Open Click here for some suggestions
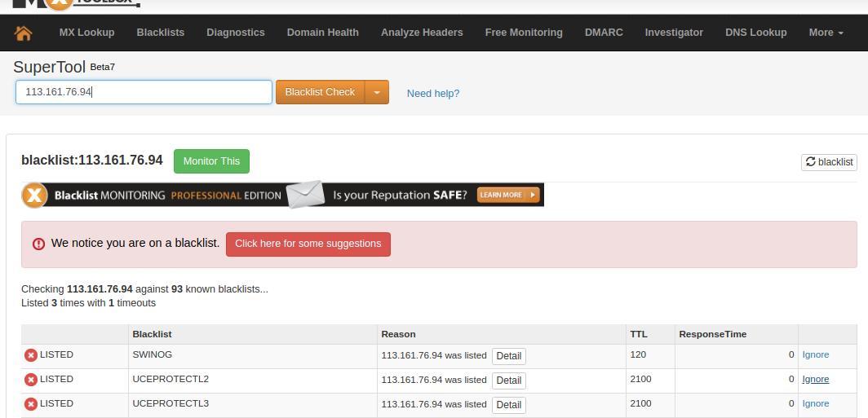Screen dimensions: 868x418 coord(308,244)
